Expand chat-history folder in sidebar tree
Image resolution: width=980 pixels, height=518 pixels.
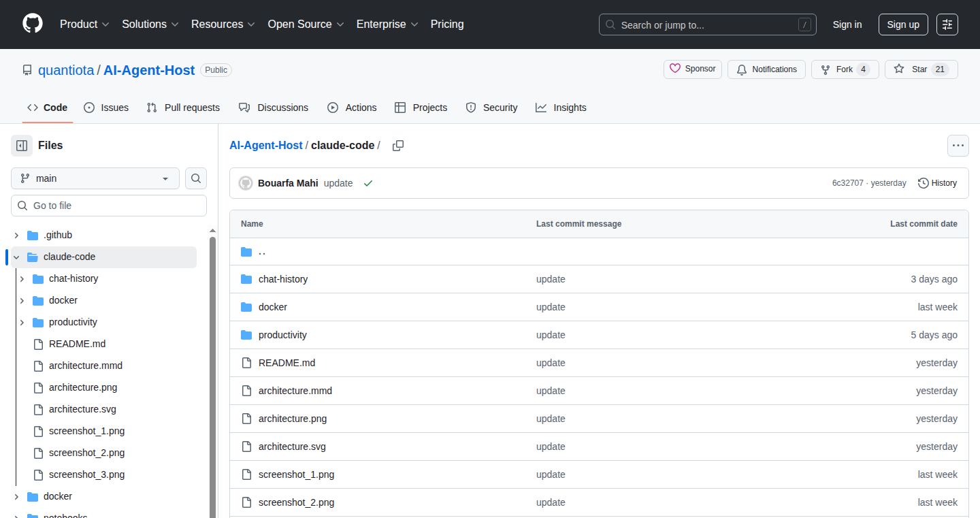click(22, 279)
